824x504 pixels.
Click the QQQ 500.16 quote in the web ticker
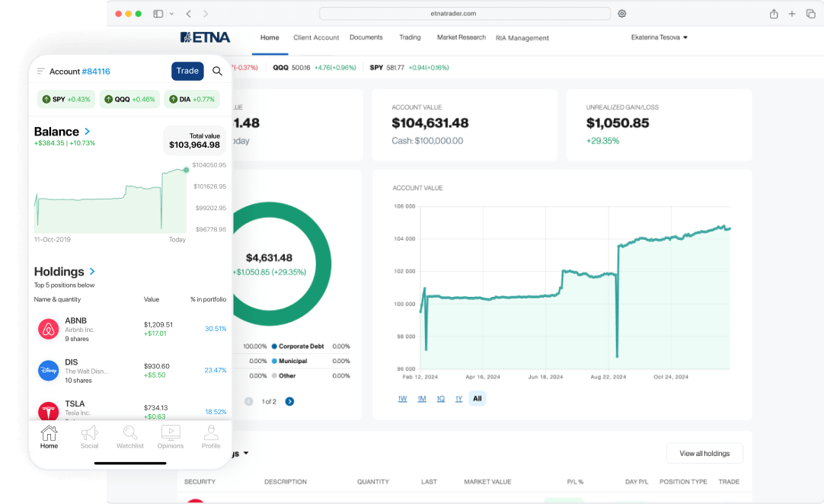[x=315, y=68]
